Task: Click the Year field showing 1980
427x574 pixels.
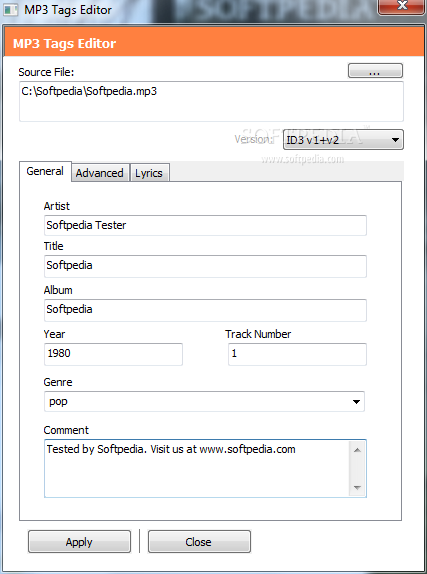Action: pyautogui.click(x=113, y=354)
